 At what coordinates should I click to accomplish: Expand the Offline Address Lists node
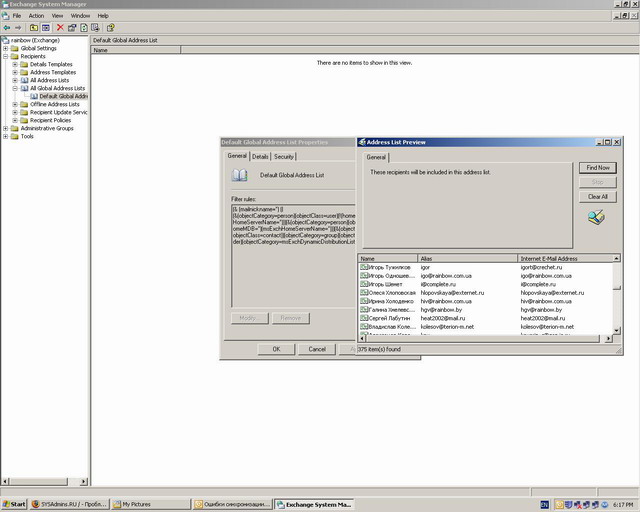click(x=15, y=104)
